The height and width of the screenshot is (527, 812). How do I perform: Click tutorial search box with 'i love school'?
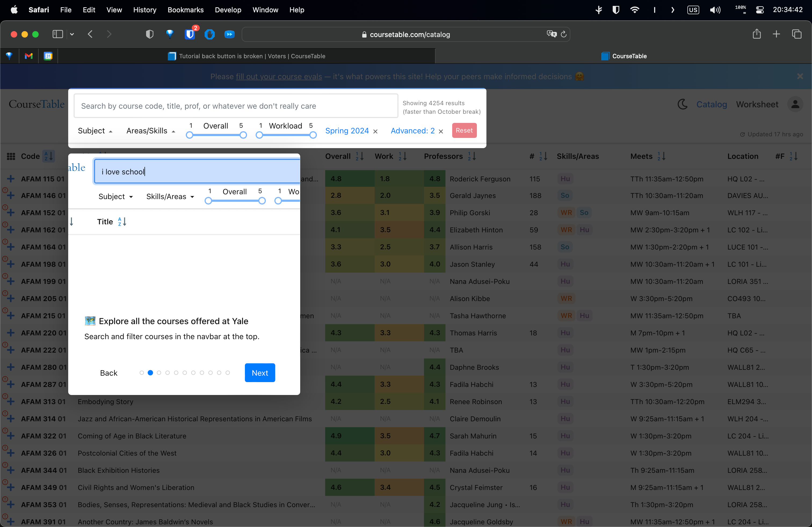pos(197,171)
